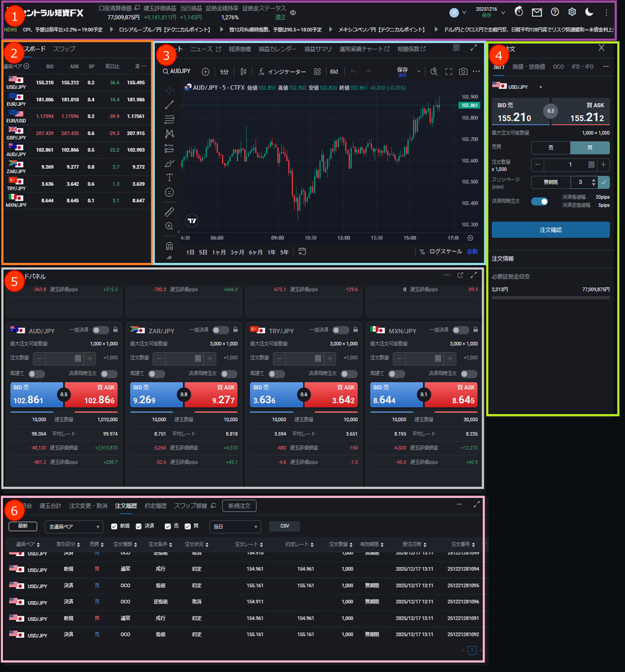The image size is (625, 672).
Task: Enable AUD/JPY 一括決済 toggle
Action: pyautogui.click(x=100, y=330)
